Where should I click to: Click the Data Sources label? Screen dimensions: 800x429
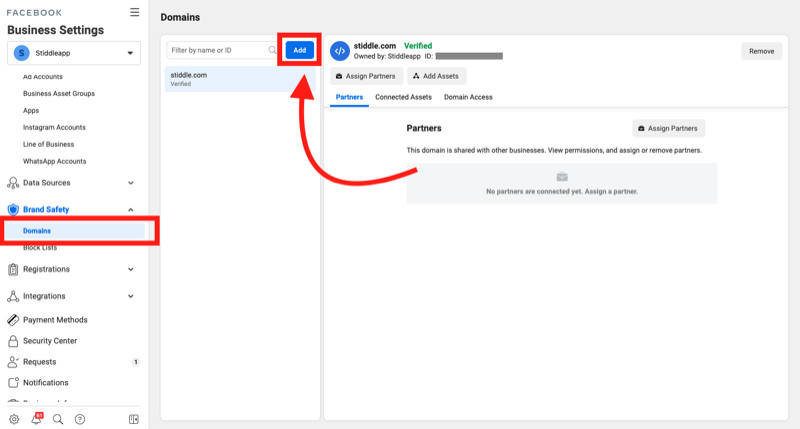click(46, 183)
